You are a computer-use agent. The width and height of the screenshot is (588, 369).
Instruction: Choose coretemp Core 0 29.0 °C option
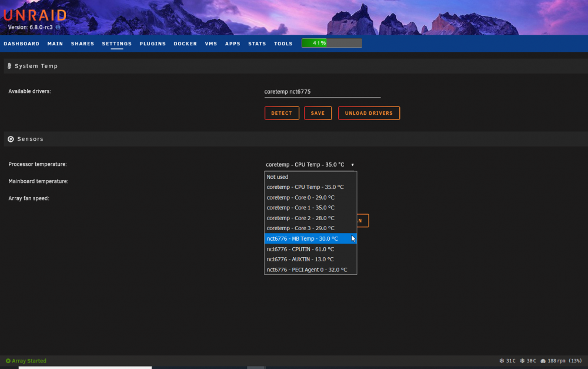[x=310, y=198]
